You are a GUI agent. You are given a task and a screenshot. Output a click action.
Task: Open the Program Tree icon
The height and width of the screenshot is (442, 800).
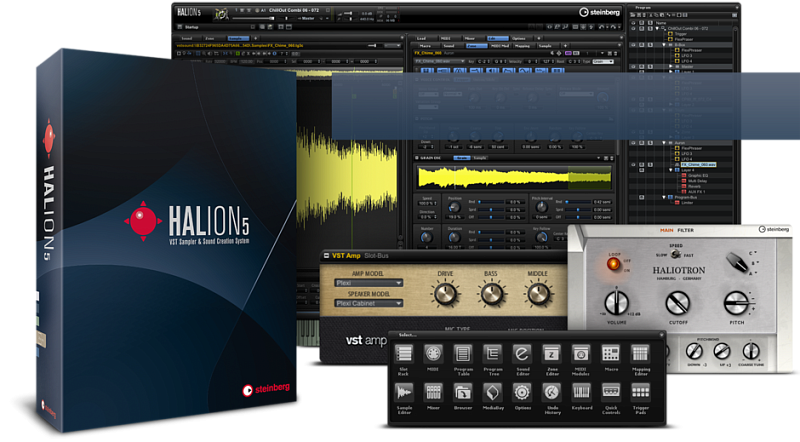click(x=492, y=353)
